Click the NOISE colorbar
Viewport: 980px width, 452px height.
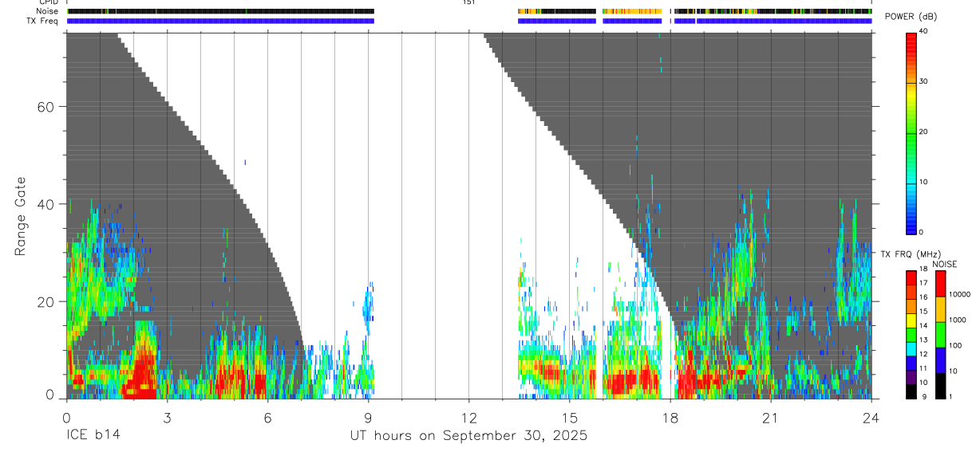[x=940, y=333]
